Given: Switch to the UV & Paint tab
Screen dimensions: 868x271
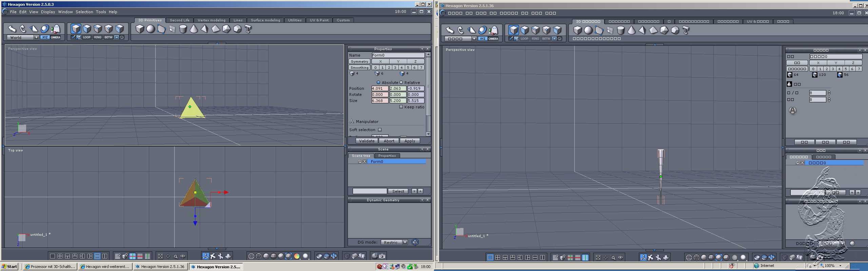Looking at the screenshot, I should [x=319, y=20].
